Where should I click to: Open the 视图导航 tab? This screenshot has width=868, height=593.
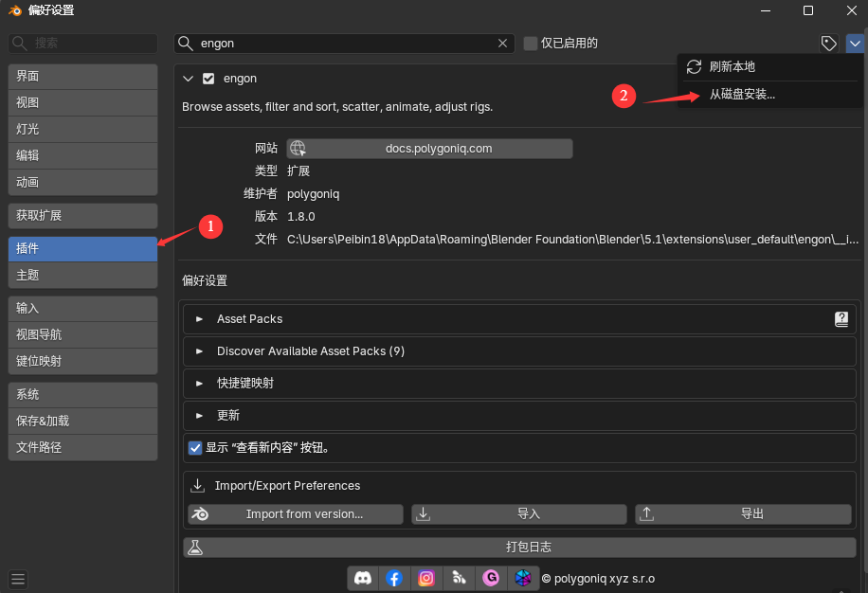click(83, 335)
